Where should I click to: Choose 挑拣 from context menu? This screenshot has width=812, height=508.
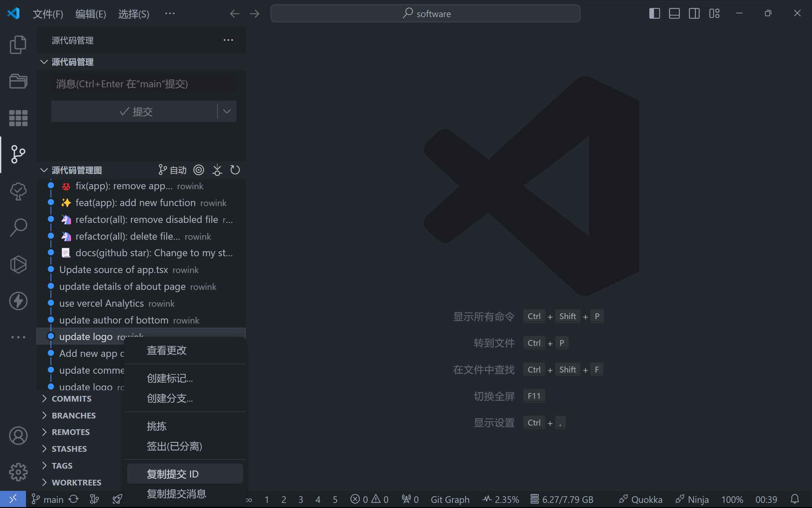point(185,426)
